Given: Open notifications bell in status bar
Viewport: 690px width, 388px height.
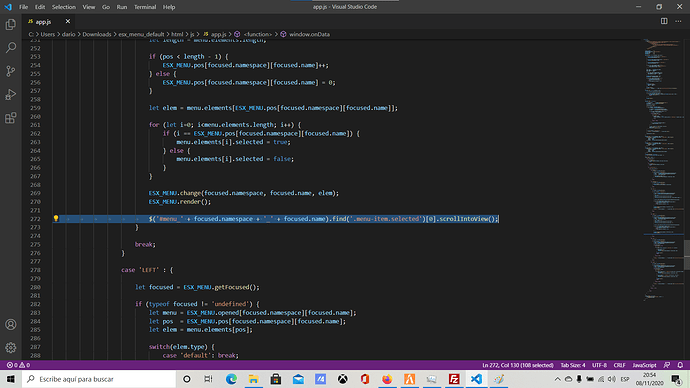Looking at the screenshot, I should pos(680,365).
